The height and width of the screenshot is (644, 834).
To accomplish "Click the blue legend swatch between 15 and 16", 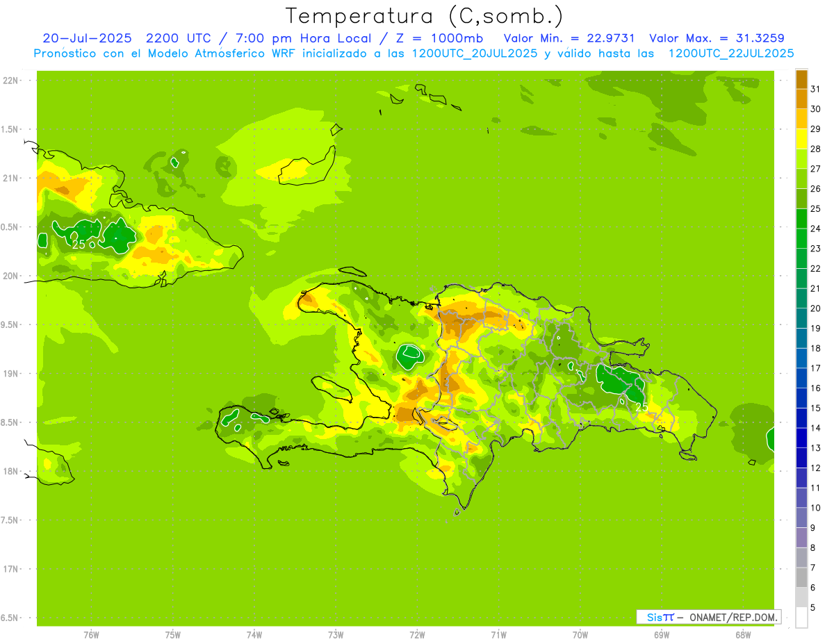I will click(801, 398).
